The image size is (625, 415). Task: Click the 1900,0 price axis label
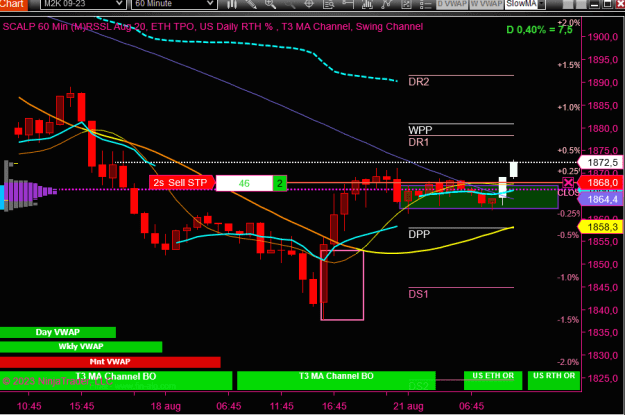pyautogui.click(x=603, y=37)
